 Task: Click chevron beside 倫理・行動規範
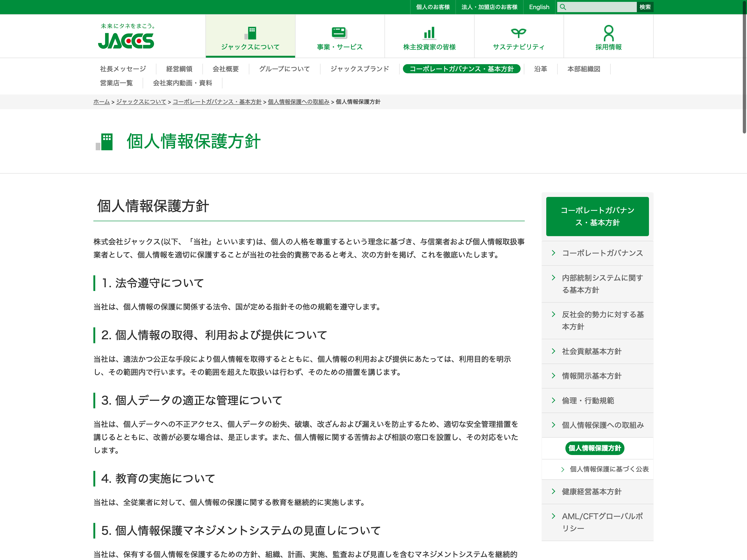click(553, 400)
